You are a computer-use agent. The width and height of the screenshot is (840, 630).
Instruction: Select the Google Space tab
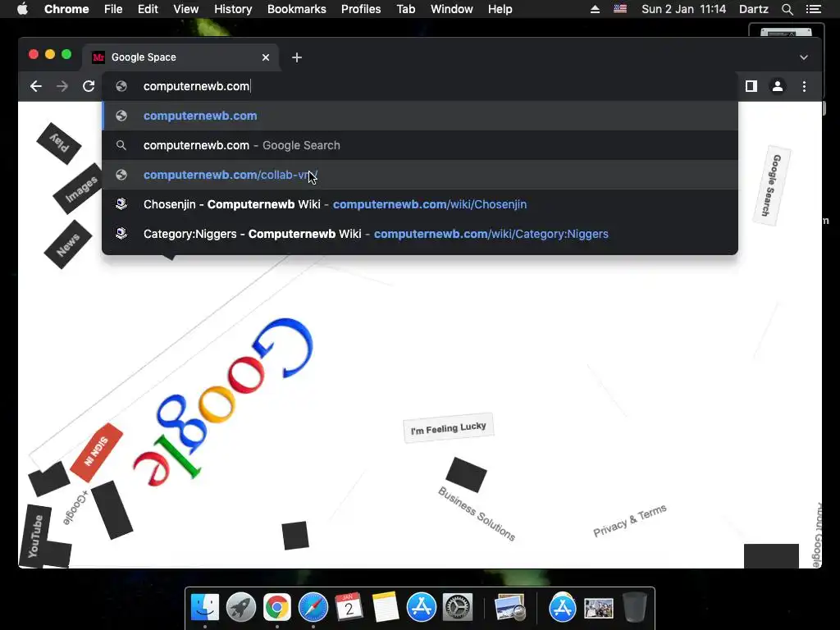coord(180,57)
